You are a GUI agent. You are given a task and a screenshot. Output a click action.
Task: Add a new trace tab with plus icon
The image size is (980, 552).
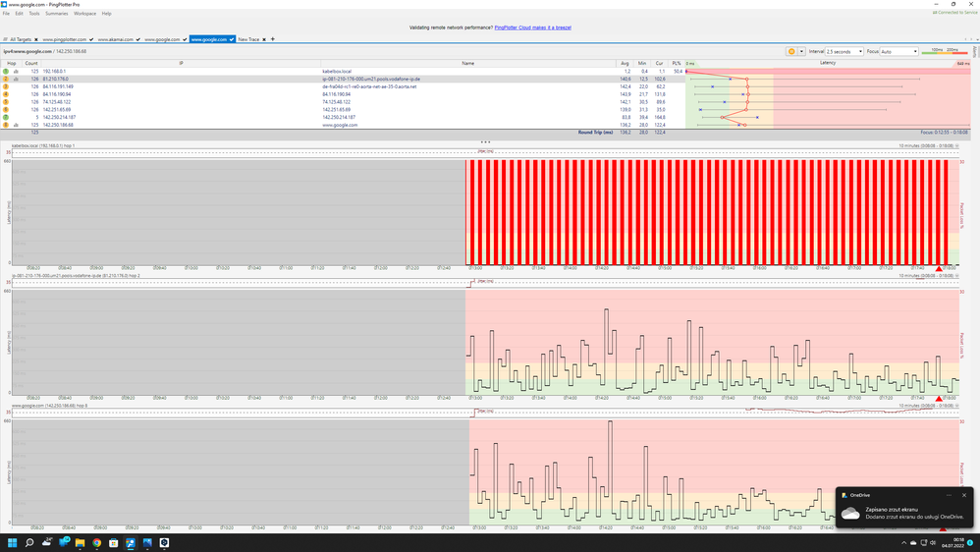point(273,39)
